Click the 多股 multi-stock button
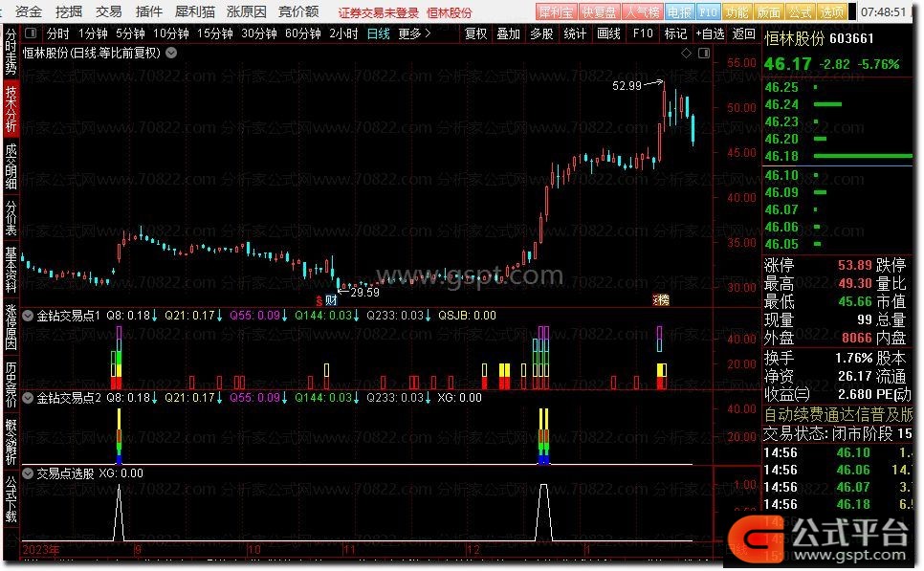This screenshot has width=924, height=571. [x=541, y=33]
